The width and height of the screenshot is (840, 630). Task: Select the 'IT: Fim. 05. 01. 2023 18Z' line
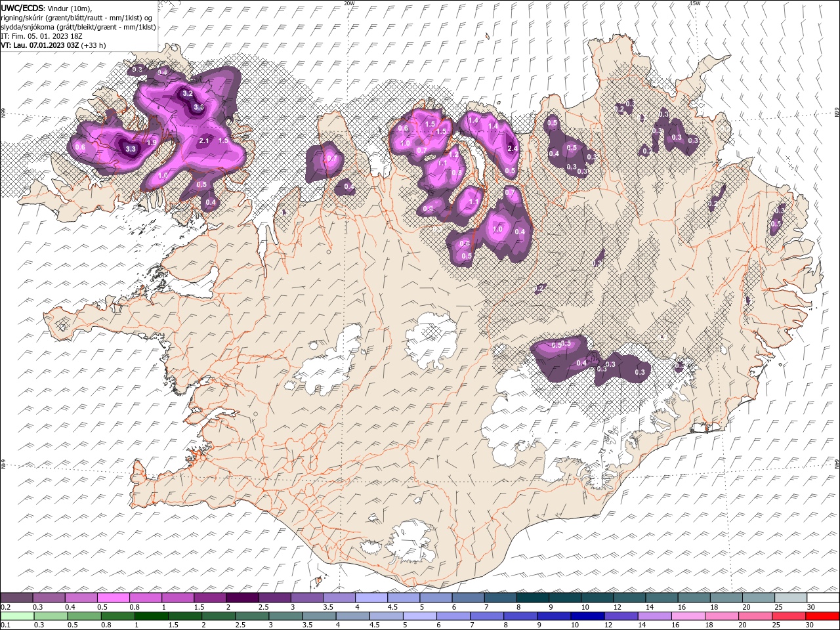[41, 36]
